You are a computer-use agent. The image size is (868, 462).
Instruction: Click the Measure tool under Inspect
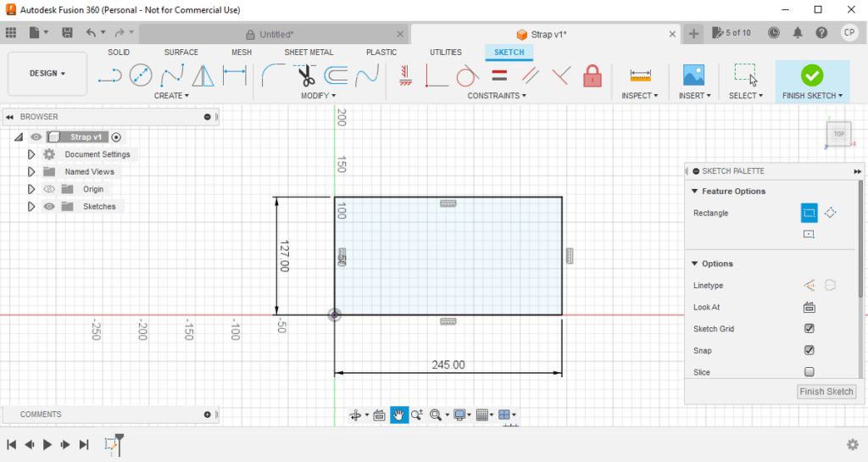[x=640, y=76]
